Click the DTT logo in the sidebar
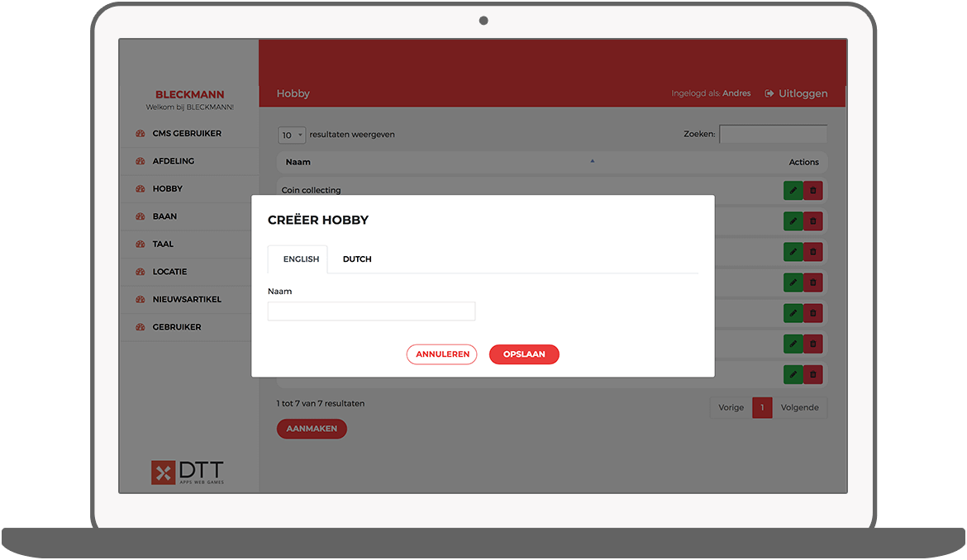Viewport: 967px width, 560px height. [x=188, y=472]
